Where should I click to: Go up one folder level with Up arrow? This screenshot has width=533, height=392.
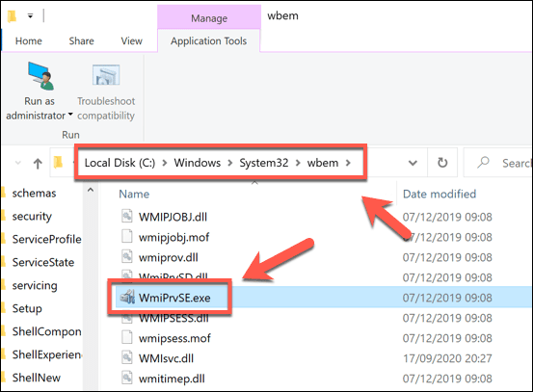(38, 164)
